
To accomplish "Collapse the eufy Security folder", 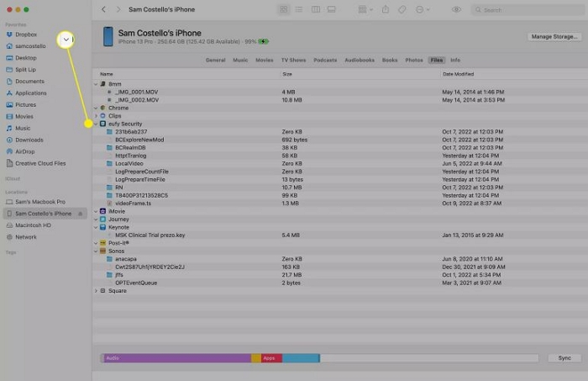I will click(97, 124).
